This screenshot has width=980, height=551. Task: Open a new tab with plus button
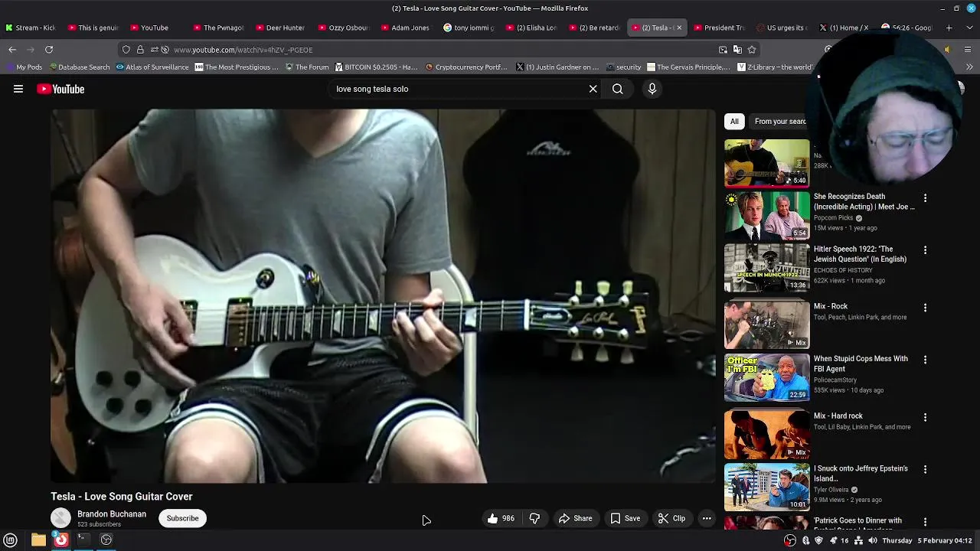pyautogui.click(x=949, y=28)
